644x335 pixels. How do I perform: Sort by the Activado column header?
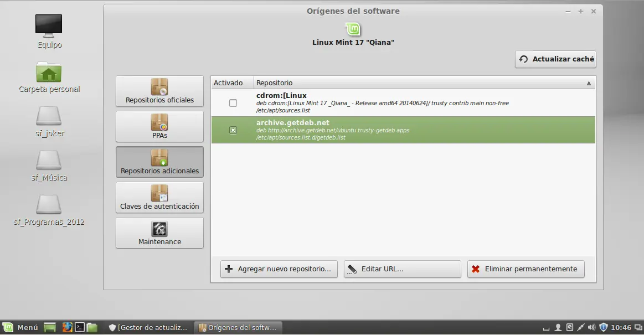(233, 83)
